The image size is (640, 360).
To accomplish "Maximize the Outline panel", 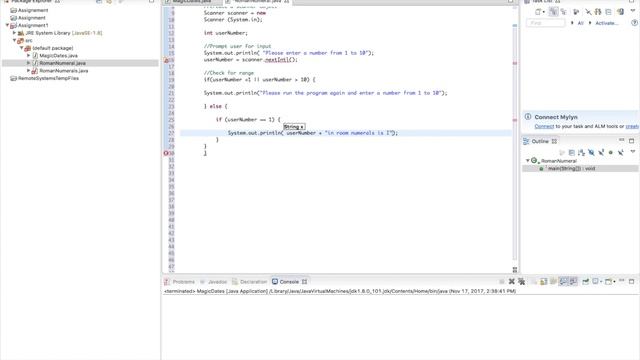I will 631,141.
